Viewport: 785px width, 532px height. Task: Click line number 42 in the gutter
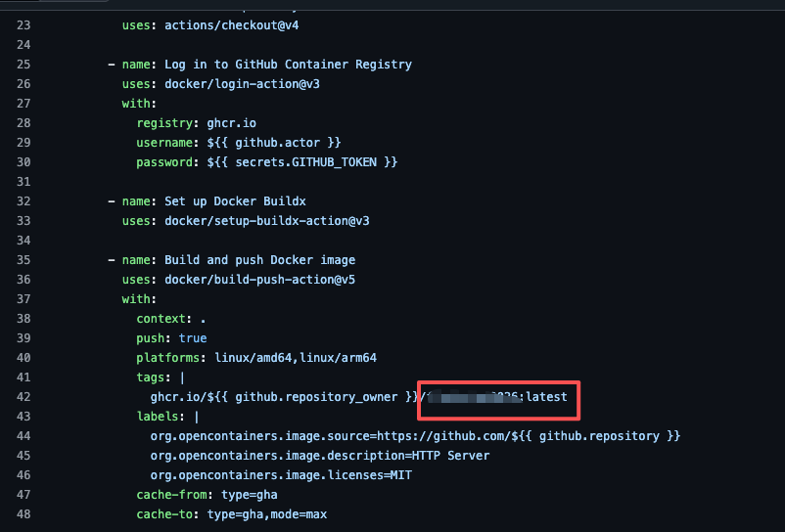click(x=25, y=397)
